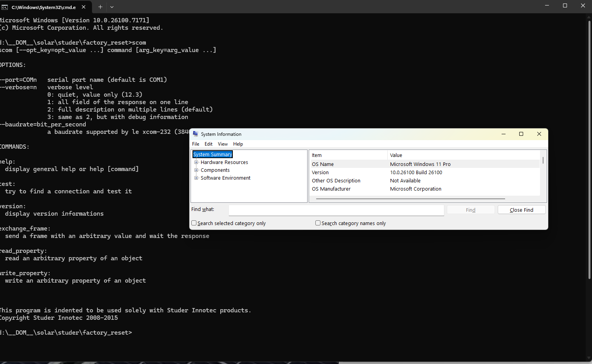Maximize the terminal window
The width and height of the screenshot is (592, 364).
tap(565, 5)
